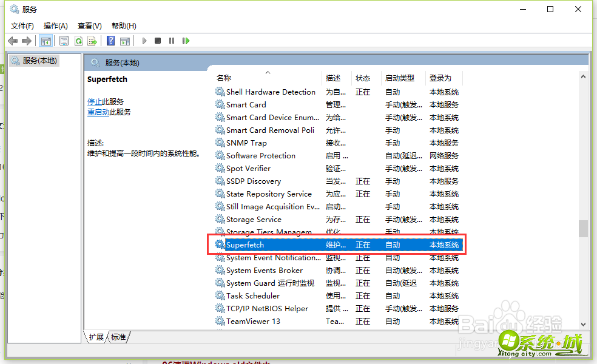Open the Properties toolbar icon
Viewport: 597px width, 364px height.
click(65, 41)
